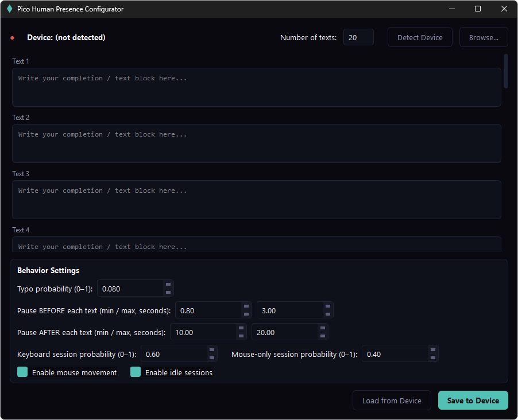Save the configuration with Save to Device

[473, 400]
